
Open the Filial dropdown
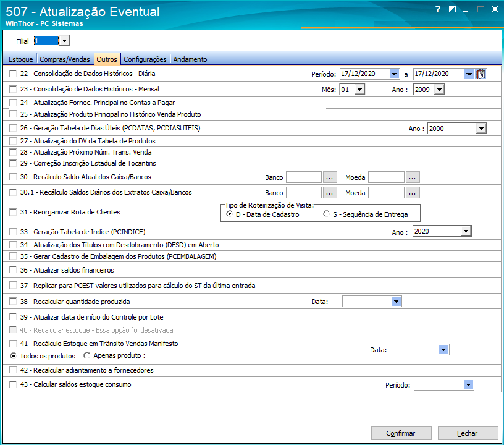click(65, 41)
